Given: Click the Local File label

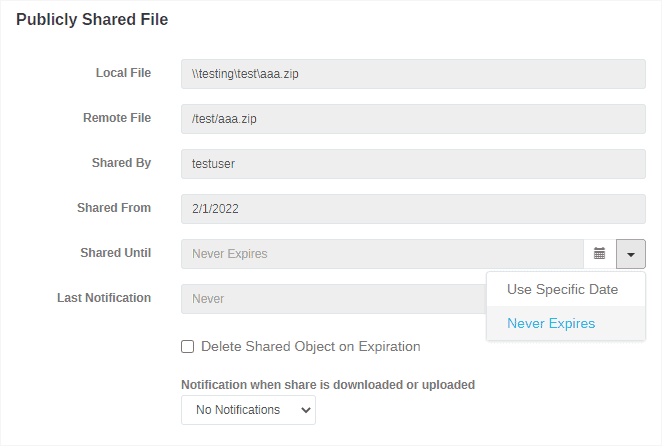Looking at the screenshot, I should pos(123,73).
